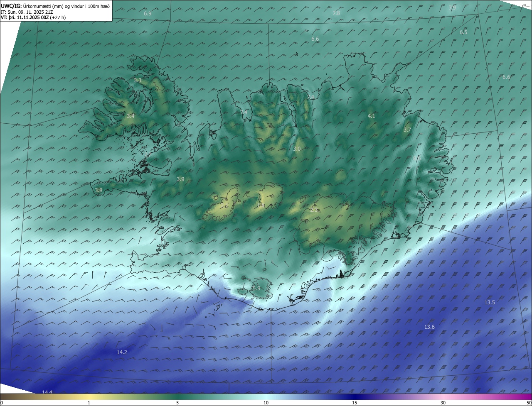Select the 14.4 value label
532x406 pixels.
47,392
